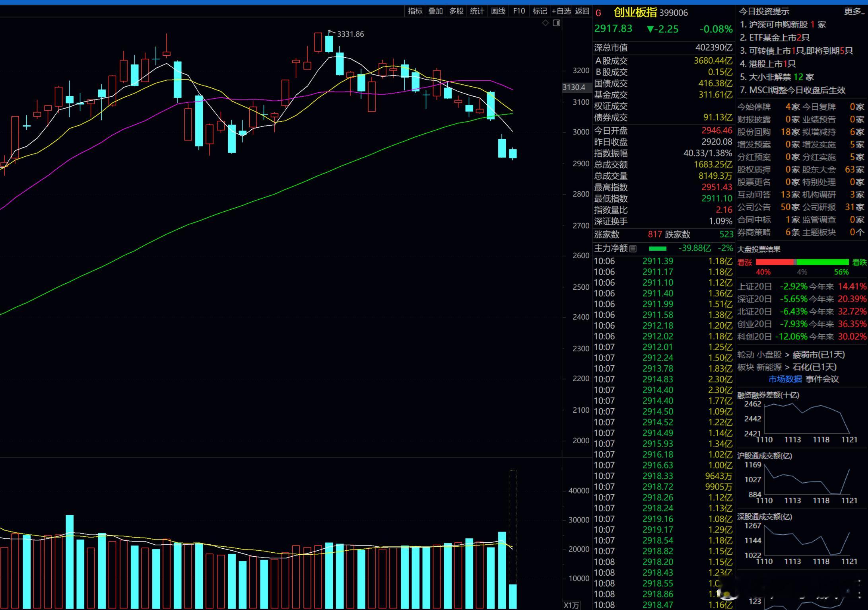Select the 市场数据 tab
The height and width of the screenshot is (610, 868).
coord(785,379)
